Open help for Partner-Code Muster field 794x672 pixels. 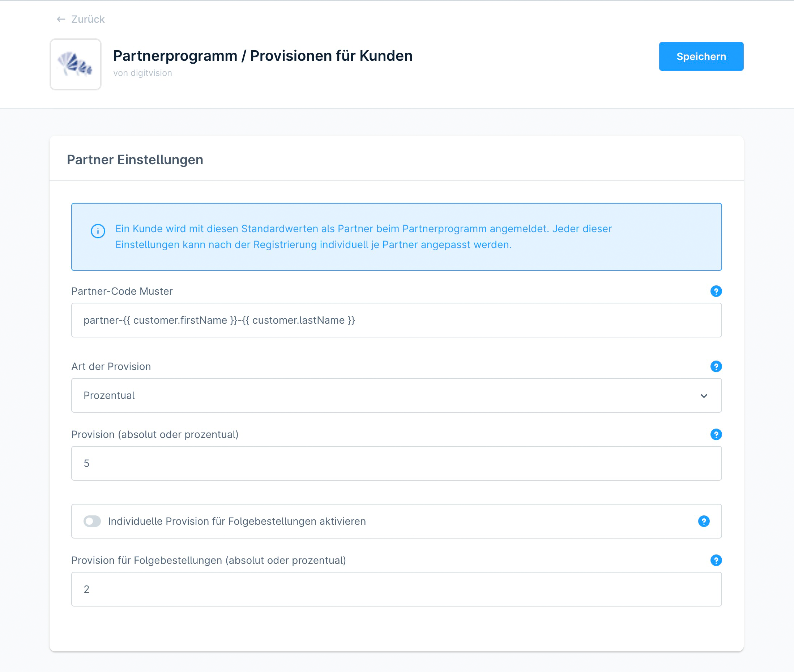(x=716, y=292)
